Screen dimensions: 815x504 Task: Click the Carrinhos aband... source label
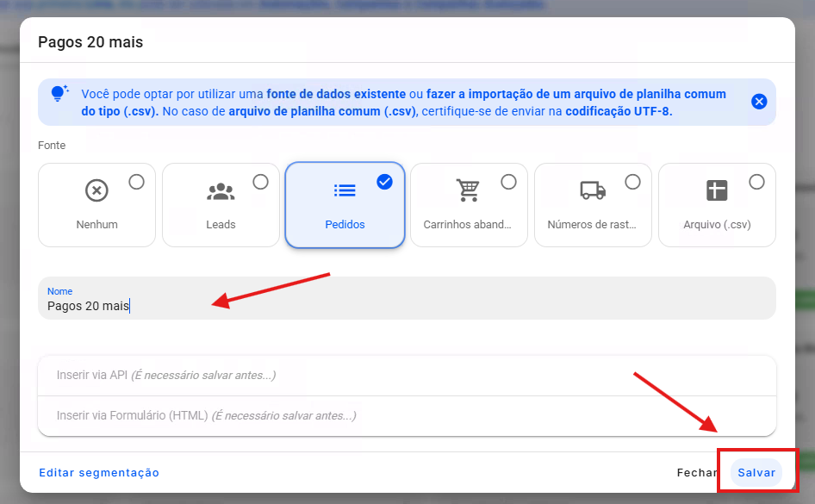[x=467, y=225]
